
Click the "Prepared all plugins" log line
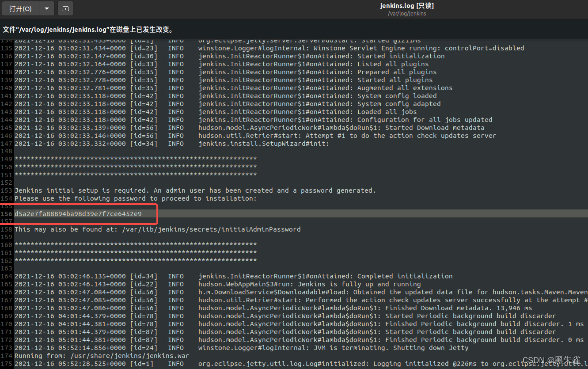[x=226, y=72]
